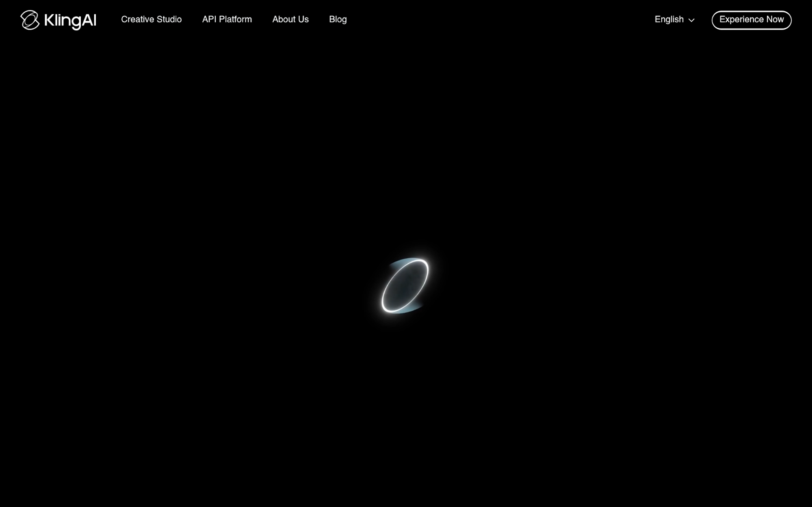Click the glowing ring animation in center

coord(405,285)
